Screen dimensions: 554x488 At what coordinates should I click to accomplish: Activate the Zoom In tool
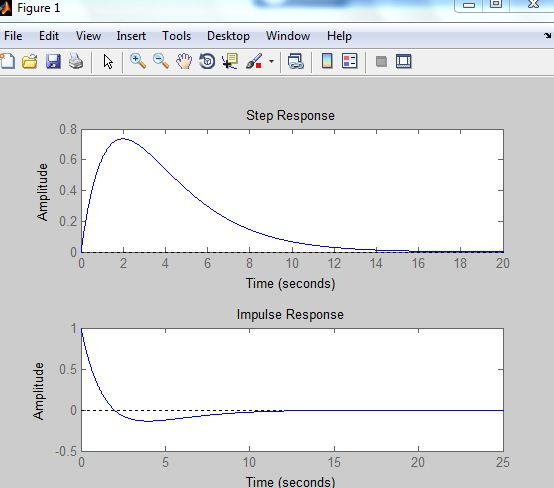click(138, 61)
